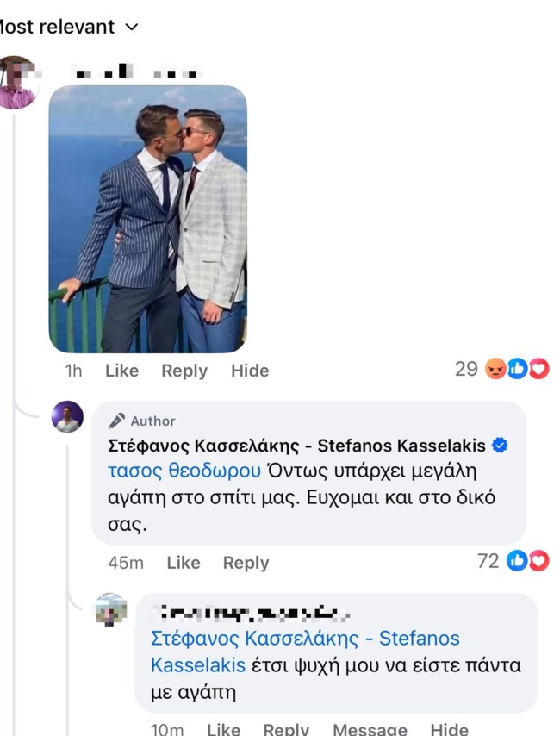The height and width of the screenshot is (736, 560).
Task: Open the author's small profile avatar
Action: pyautogui.click(x=67, y=417)
